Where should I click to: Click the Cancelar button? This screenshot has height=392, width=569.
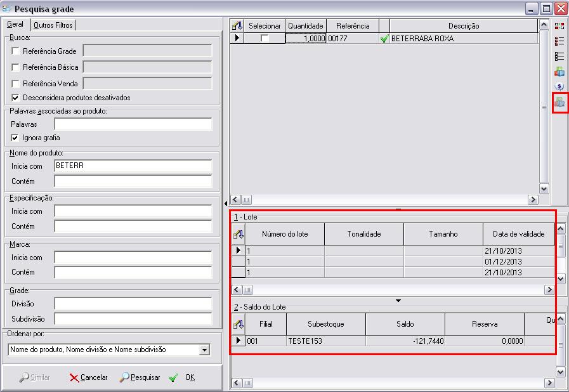pyautogui.click(x=88, y=377)
